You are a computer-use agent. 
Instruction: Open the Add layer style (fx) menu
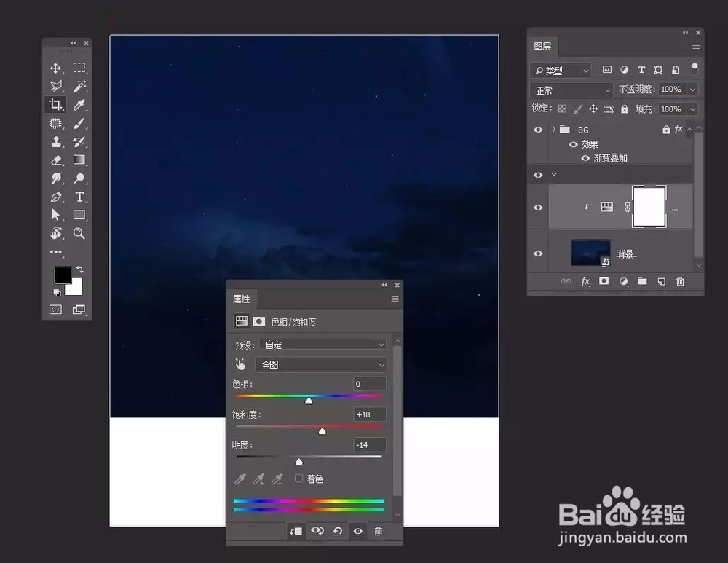[x=586, y=281]
